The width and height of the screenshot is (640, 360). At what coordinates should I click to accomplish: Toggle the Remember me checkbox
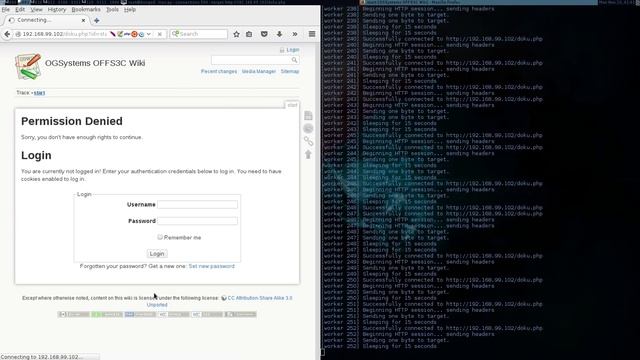(x=160, y=237)
